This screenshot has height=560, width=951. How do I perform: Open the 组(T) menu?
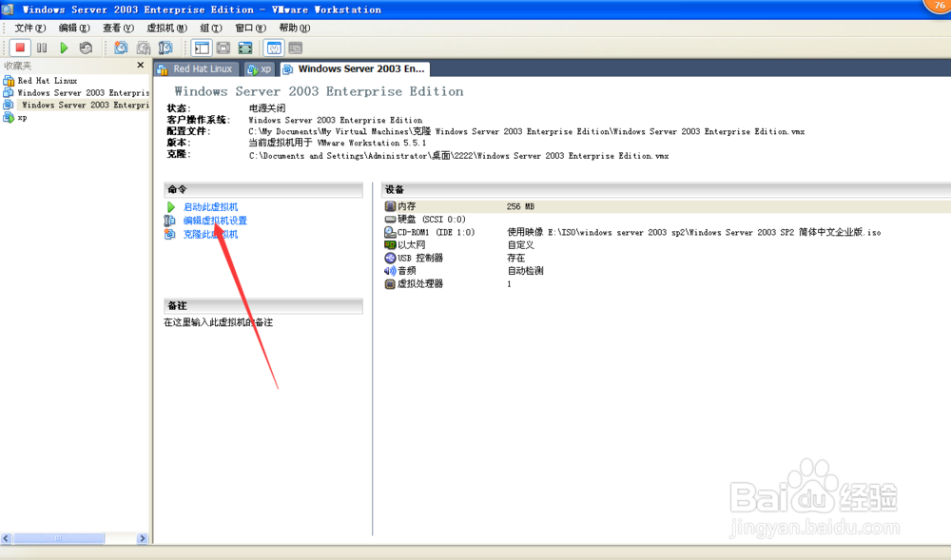211,28
